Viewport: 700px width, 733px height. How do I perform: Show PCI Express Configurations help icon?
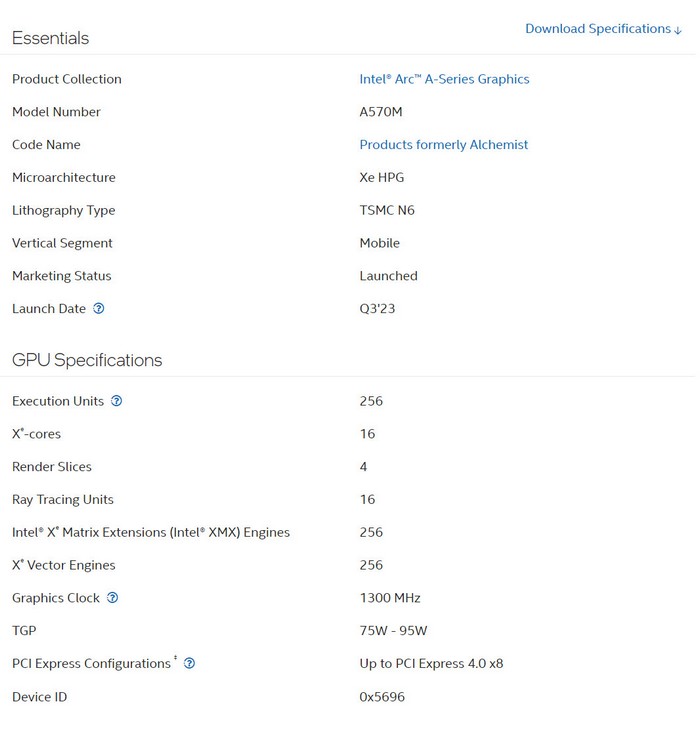189,664
